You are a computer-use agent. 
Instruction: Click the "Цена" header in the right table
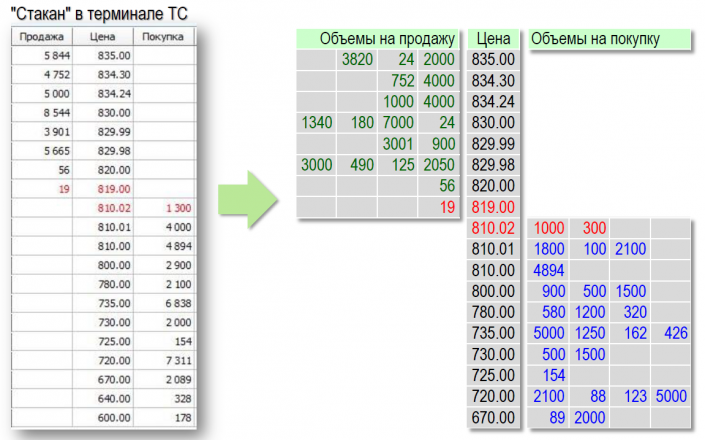[494, 39]
